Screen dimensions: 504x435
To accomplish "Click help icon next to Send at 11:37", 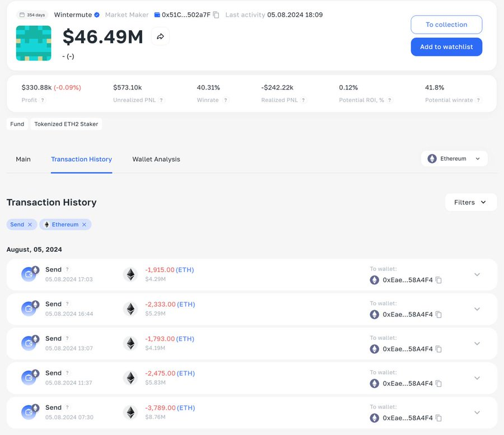I will tap(67, 373).
